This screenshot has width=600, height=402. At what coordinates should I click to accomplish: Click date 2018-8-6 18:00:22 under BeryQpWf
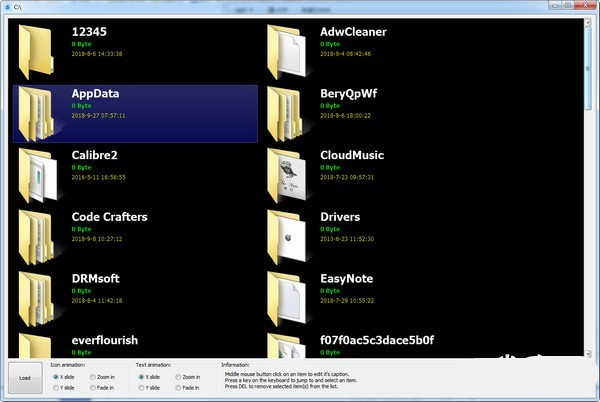346,116
